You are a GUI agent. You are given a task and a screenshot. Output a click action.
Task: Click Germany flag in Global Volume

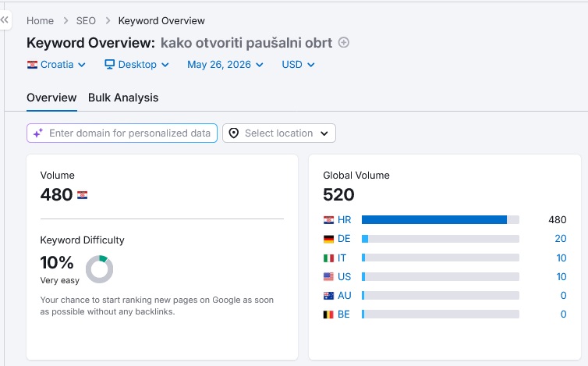328,239
